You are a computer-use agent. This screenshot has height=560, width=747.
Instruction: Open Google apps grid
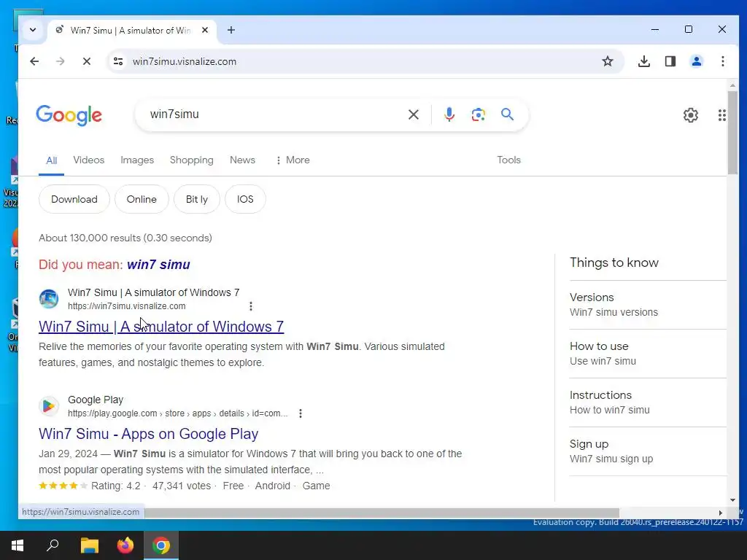[721, 114]
